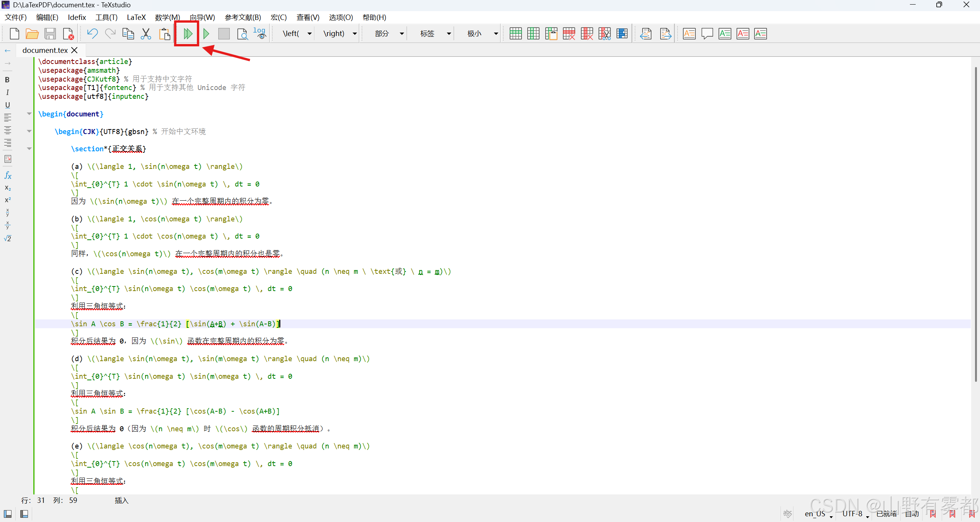
Task: Click the fx inline math icon
Action: pos(7,175)
